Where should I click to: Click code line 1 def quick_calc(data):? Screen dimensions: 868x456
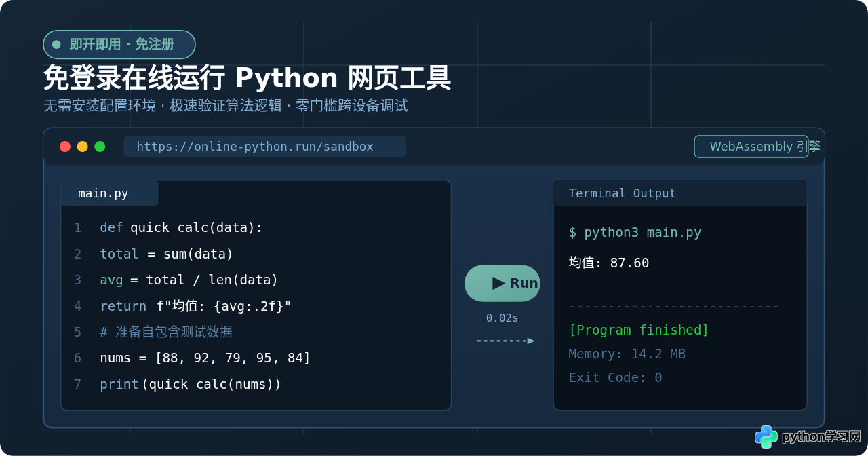[x=181, y=228]
